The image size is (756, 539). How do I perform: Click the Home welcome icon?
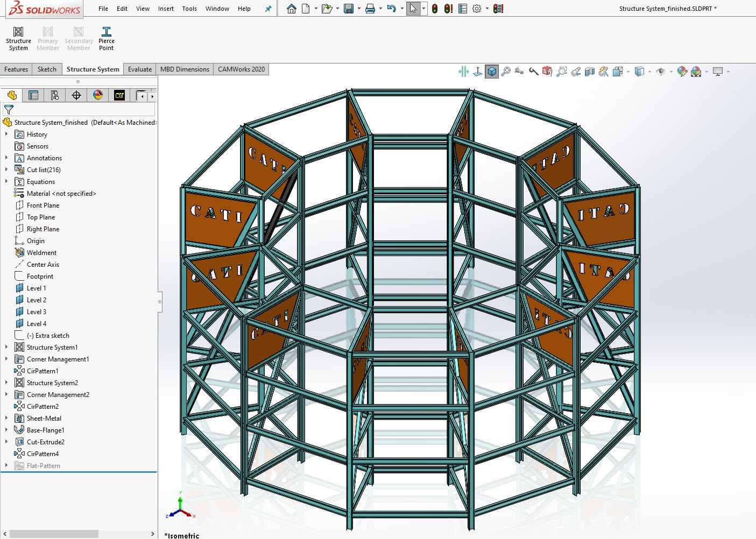(291, 9)
